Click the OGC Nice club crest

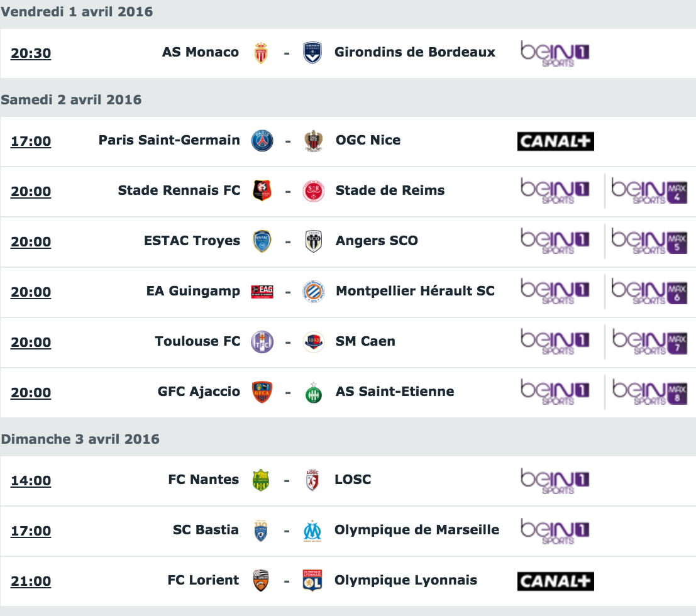[x=313, y=141]
